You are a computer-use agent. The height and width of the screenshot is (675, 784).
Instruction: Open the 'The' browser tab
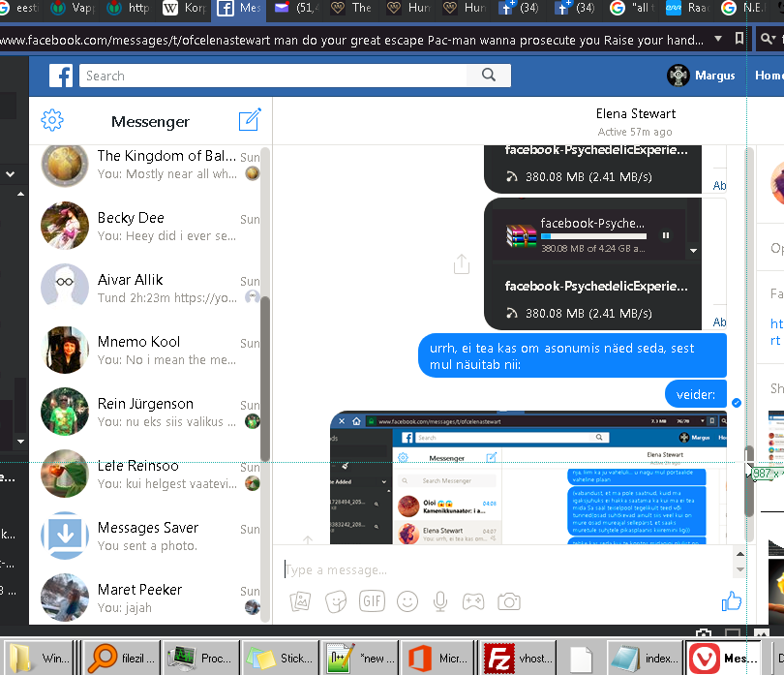pos(351,8)
